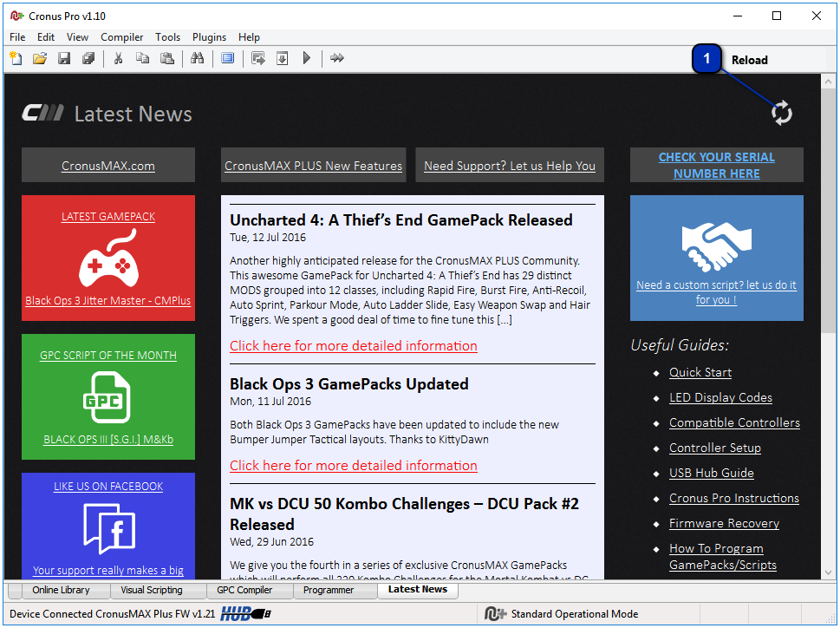This screenshot has height=628, width=840.
Task: Open the Controller Setup guide
Action: (714, 448)
